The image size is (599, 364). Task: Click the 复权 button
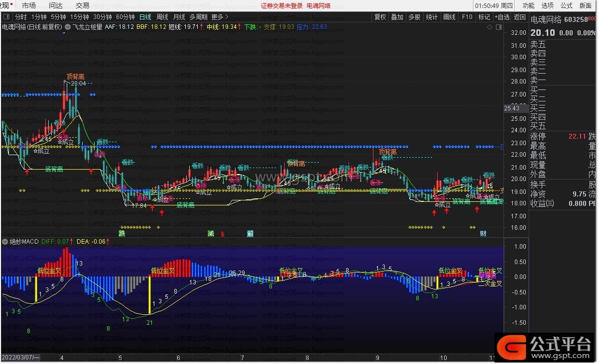[x=380, y=17]
